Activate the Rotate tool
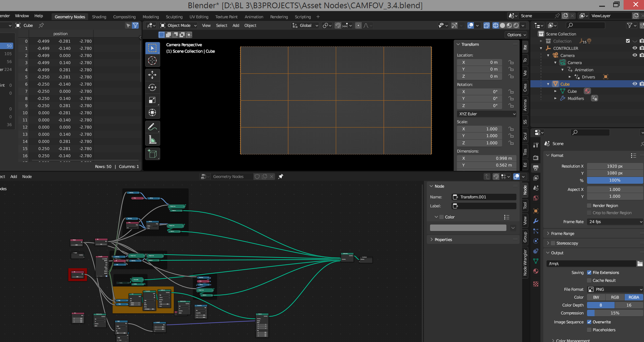644x342 pixels. tap(152, 87)
